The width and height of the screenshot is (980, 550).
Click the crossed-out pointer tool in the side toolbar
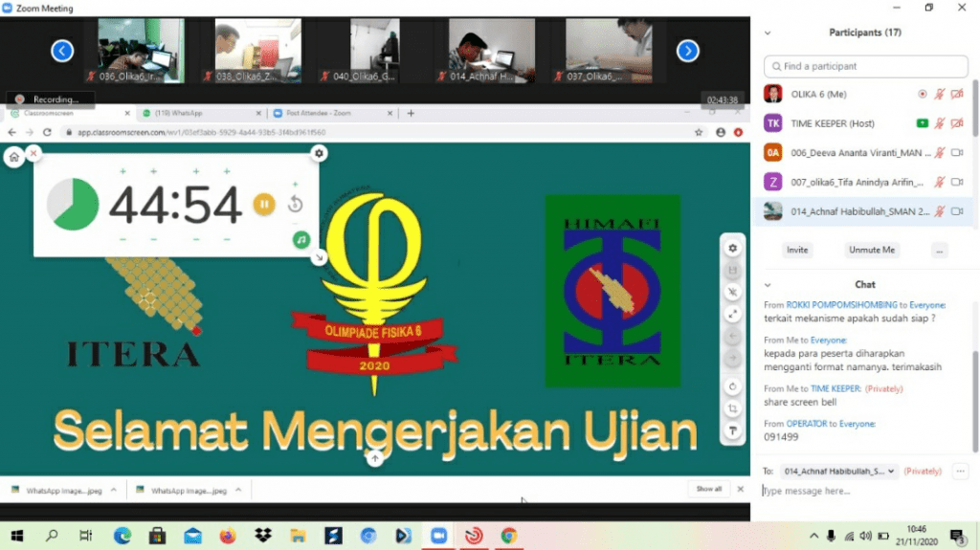[732, 292]
